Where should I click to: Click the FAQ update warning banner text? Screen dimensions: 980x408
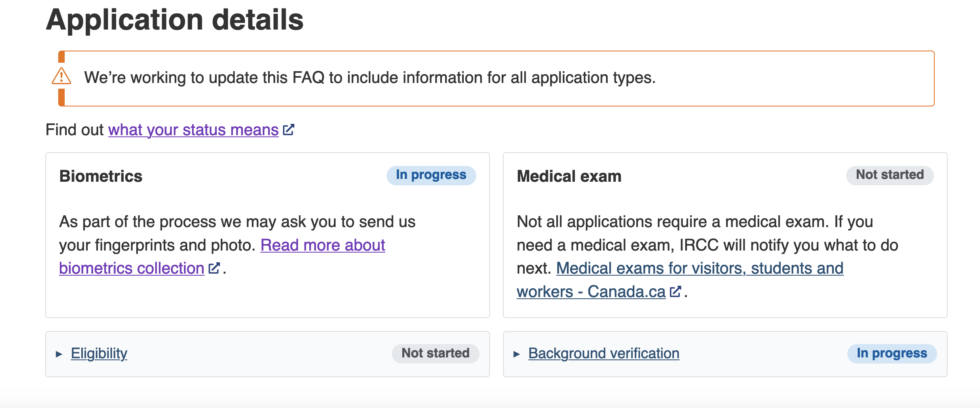(x=370, y=78)
